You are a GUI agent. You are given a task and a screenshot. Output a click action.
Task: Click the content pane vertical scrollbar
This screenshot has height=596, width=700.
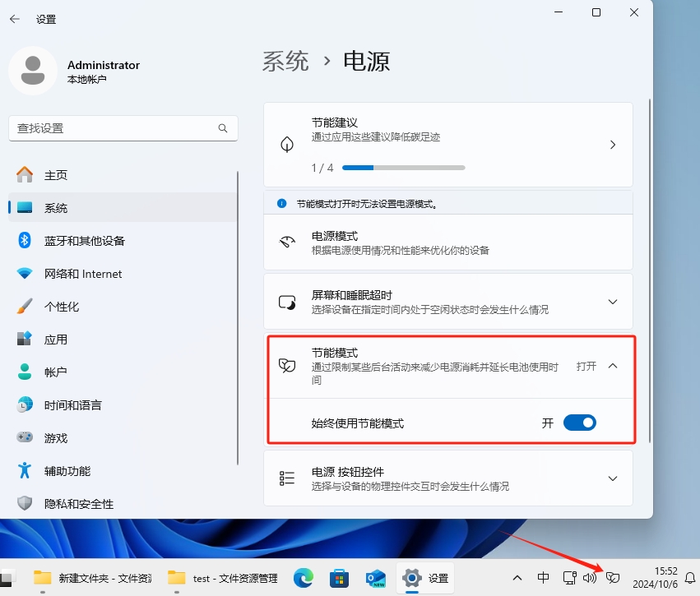pyautogui.click(x=650, y=270)
